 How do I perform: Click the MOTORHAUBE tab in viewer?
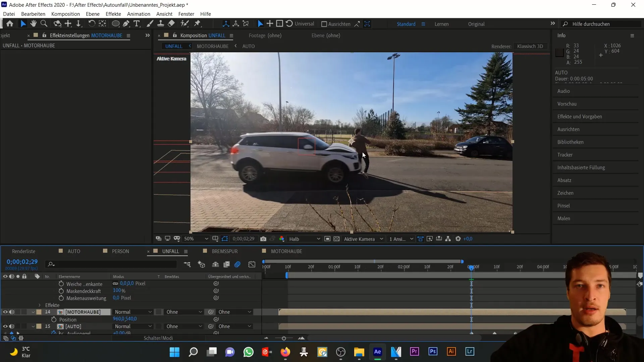213,46
